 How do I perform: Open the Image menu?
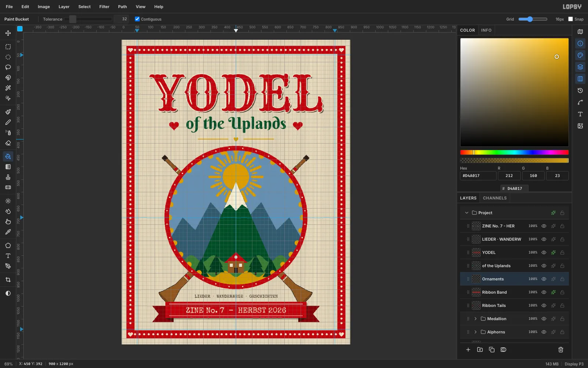[44, 7]
